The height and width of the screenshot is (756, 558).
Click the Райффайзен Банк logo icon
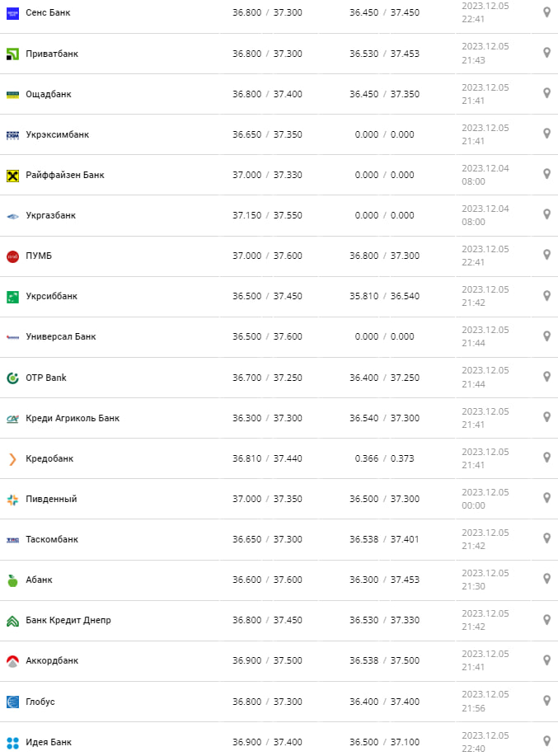(x=12, y=175)
